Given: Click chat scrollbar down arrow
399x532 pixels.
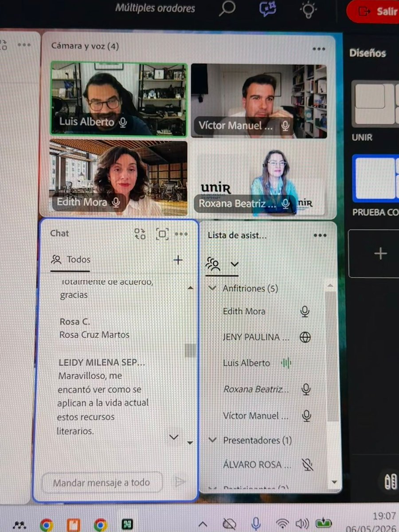Looking at the screenshot, I should click(190, 442).
